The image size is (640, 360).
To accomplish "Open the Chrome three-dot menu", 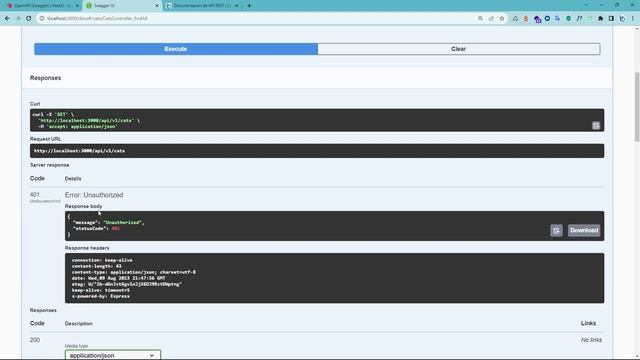I will pos(633,18).
